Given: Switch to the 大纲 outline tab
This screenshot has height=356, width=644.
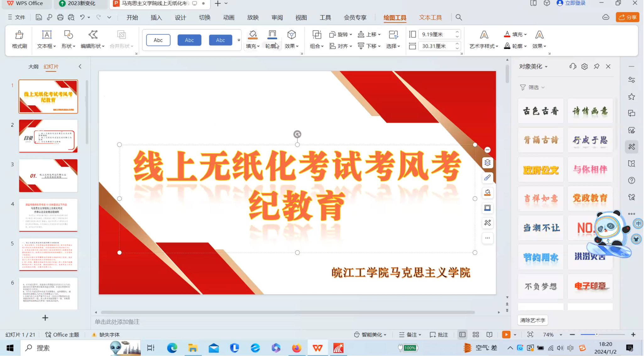Looking at the screenshot, I should [33, 67].
